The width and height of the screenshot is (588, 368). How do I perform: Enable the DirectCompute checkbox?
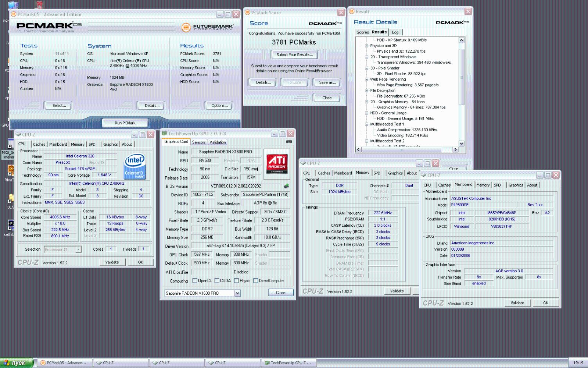[255, 281]
